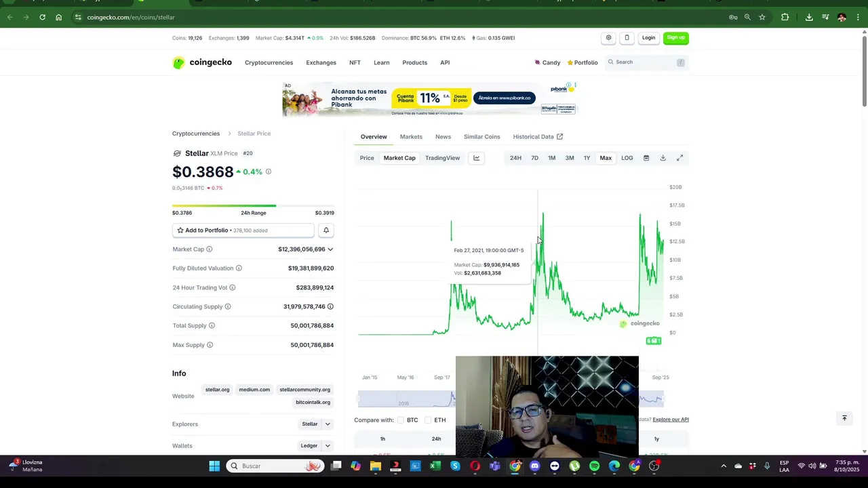This screenshot has width=868, height=488.
Task: Download the chart data icon
Action: 663,158
